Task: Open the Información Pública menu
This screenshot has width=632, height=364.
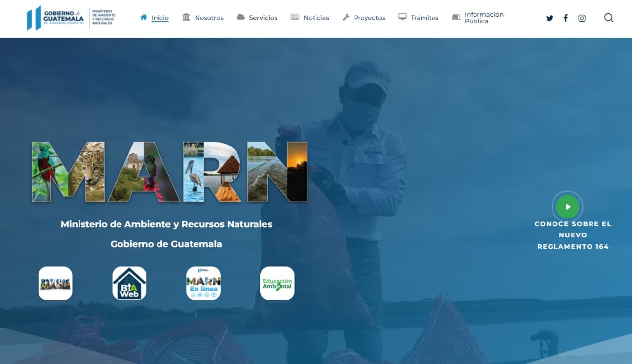Action: click(483, 18)
